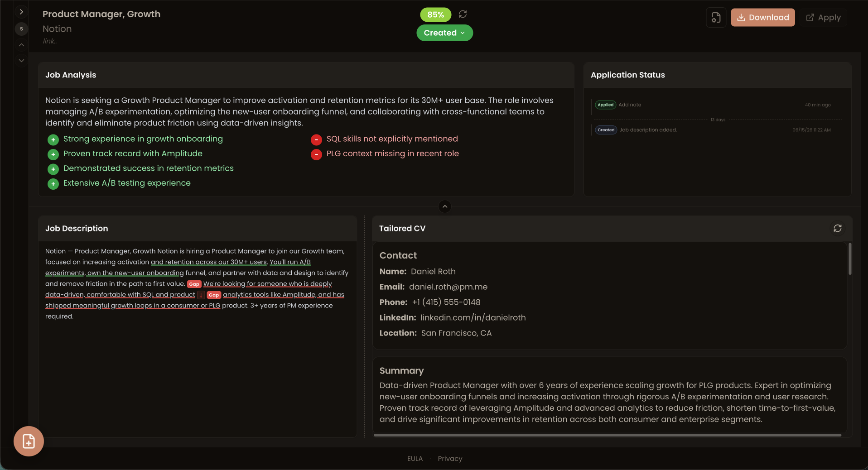Click the Tailored CV vertical scrollbar
Screen dimensions: 868x470
(x=850, y=259)
